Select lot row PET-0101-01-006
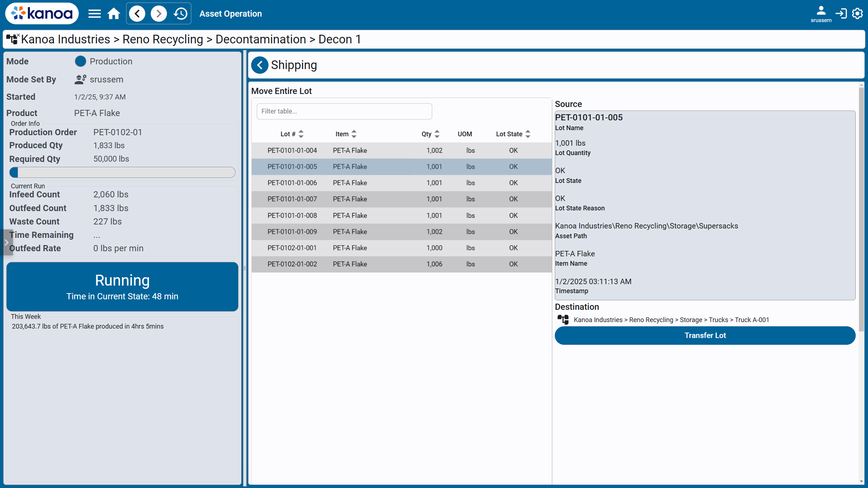868x488 pixels. click(x=401, y=183)
